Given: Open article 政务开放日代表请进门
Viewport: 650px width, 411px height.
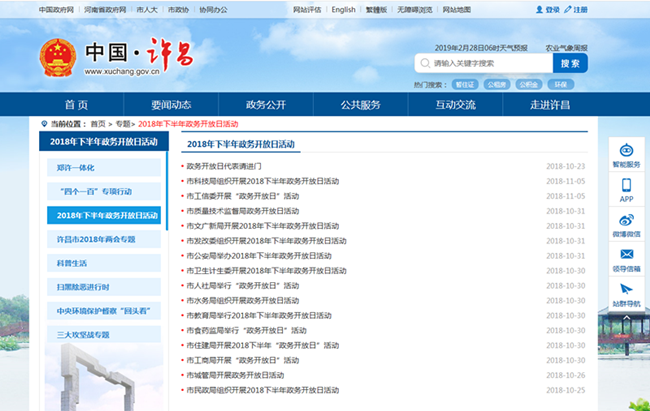Looking at the screenshot, I should coord(223,166).
